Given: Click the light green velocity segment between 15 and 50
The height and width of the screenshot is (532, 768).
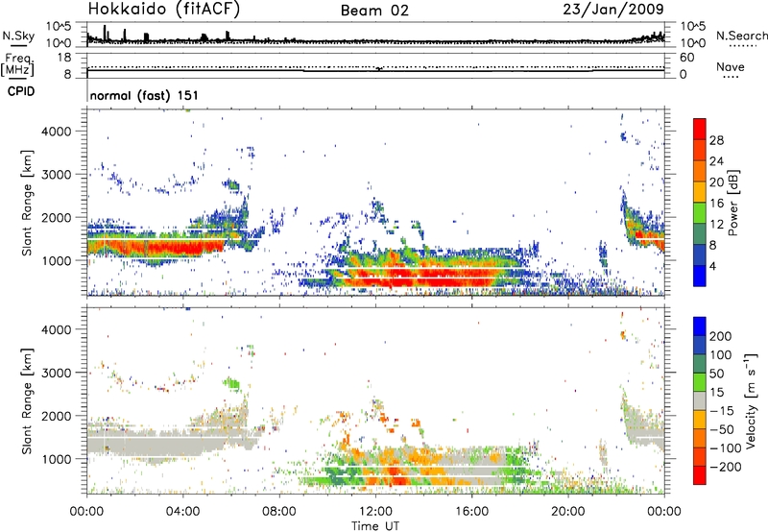Looking at the screenshot, I should 700,382.
